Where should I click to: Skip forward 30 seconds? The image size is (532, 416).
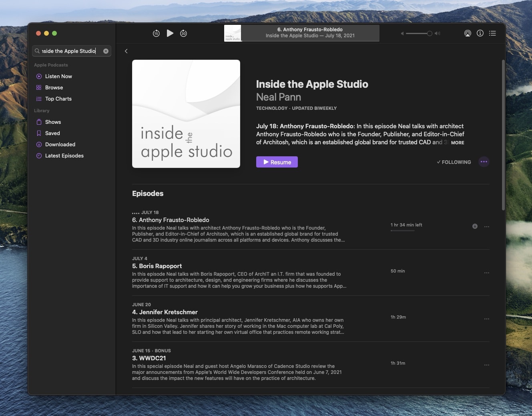(x=183, y=33)
